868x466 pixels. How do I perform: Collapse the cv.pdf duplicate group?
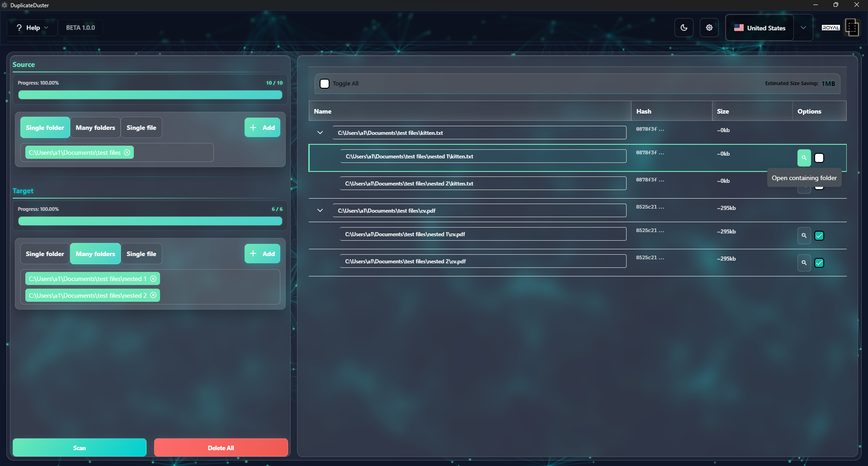pyautogui.click(x=320, y=210)
